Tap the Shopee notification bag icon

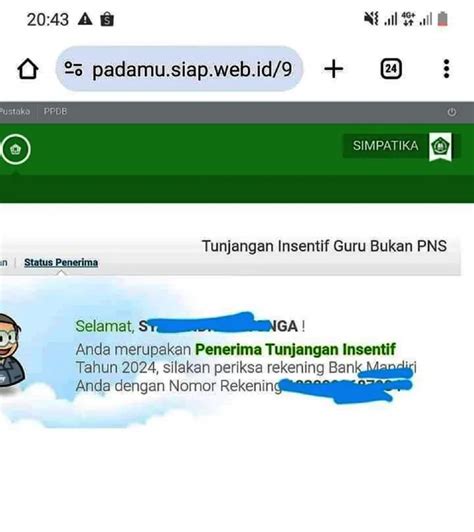(107, 19)
